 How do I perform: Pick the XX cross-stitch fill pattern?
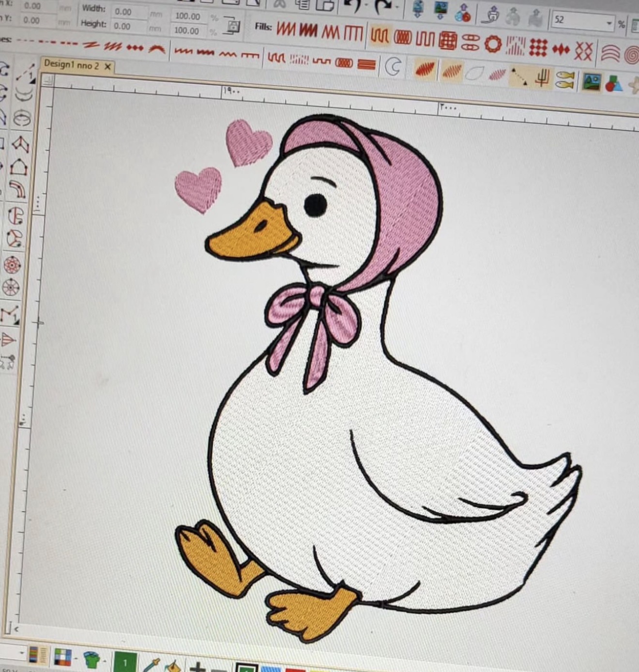[583, 50]
